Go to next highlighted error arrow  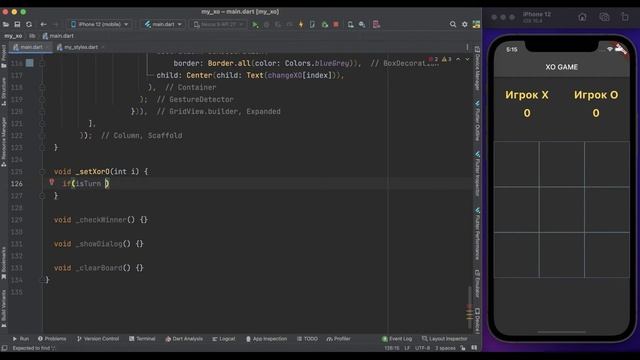click(x=467, y=59)
